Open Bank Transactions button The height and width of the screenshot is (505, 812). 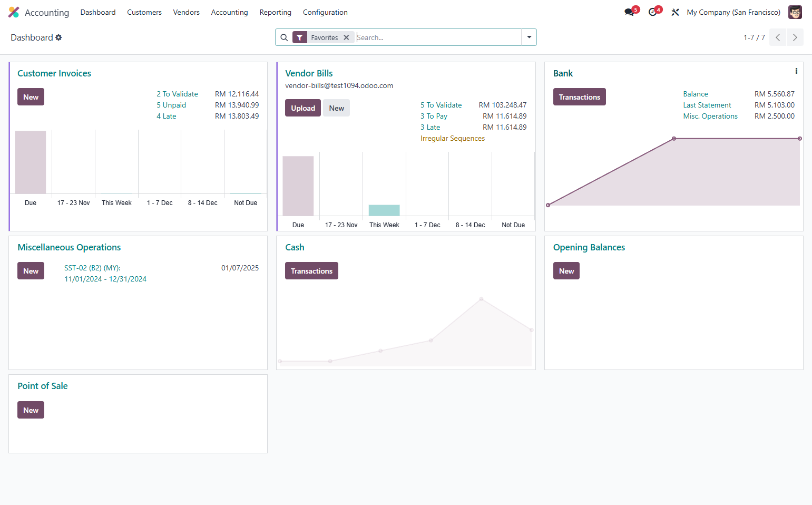[579, 97]
